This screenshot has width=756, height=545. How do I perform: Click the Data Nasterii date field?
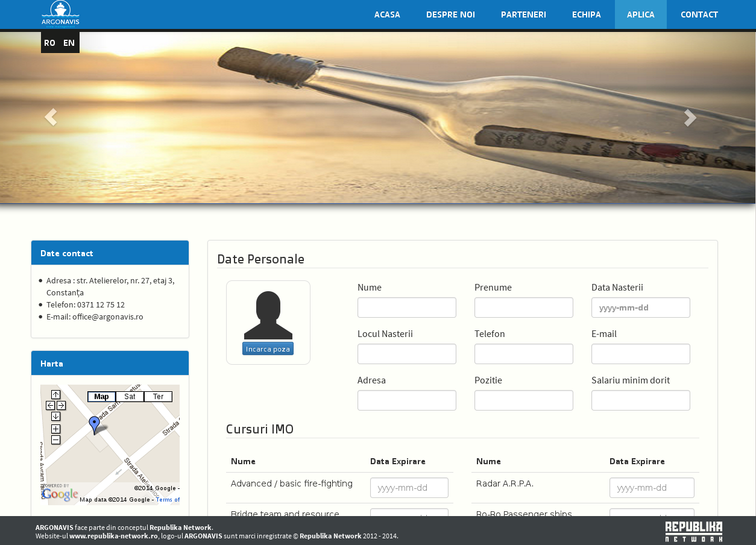(x=641, y=307)
